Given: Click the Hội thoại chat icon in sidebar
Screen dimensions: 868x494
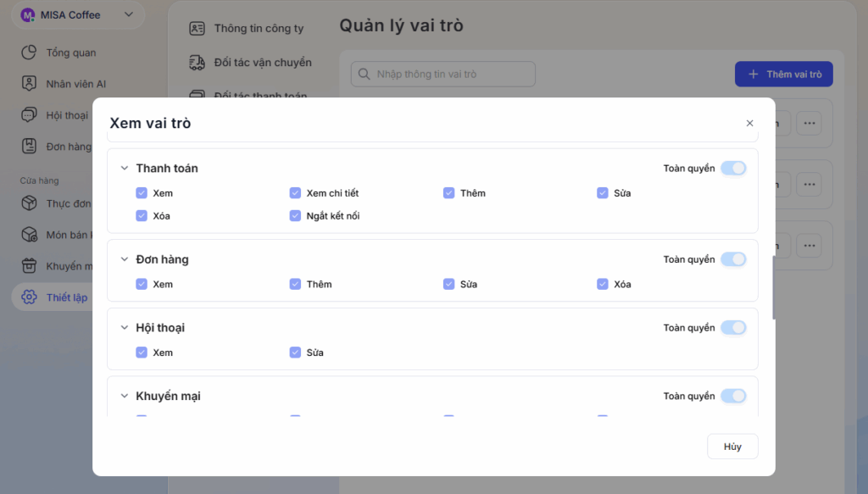Looking at the screenshot, I should (30, 115).
